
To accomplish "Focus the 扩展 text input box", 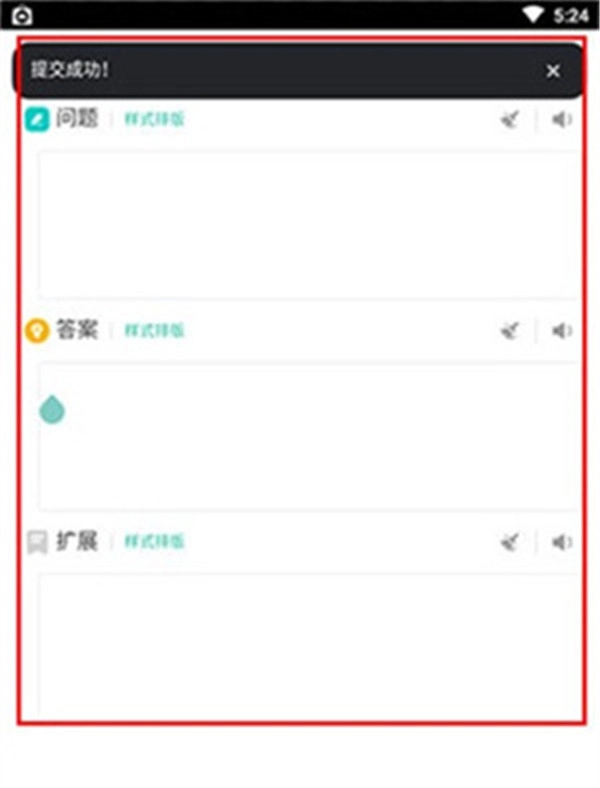I will click(x=310, y=647).
